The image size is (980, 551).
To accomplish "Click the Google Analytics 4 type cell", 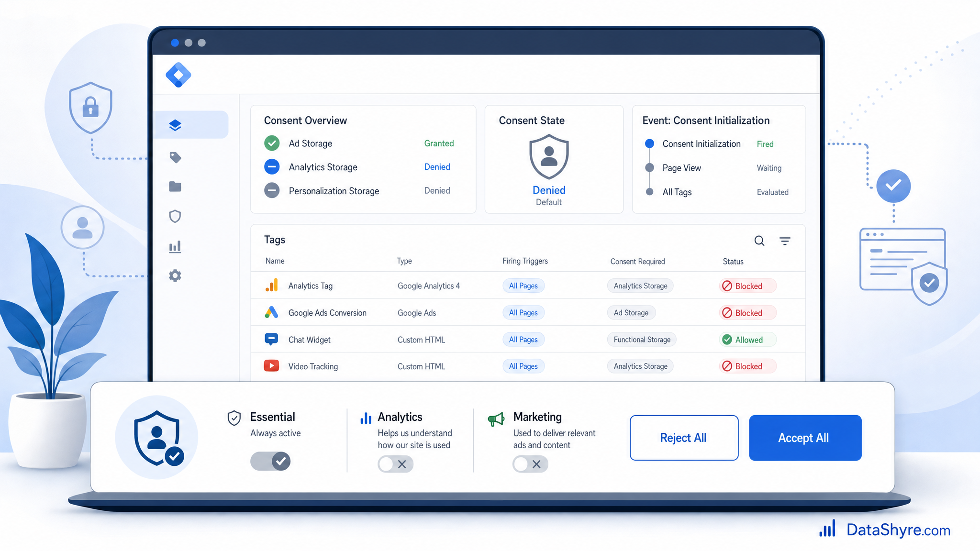I will [428, 286].
